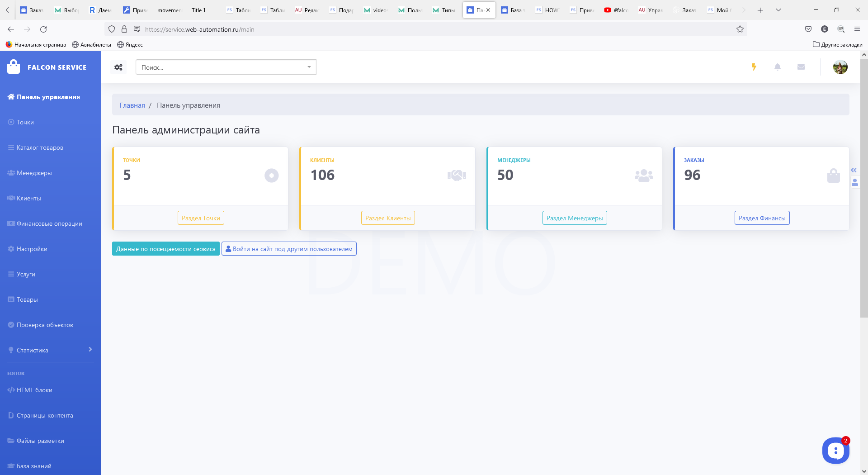Open the notifications bell icon
868x475 pixels.
tap(778, 67)
